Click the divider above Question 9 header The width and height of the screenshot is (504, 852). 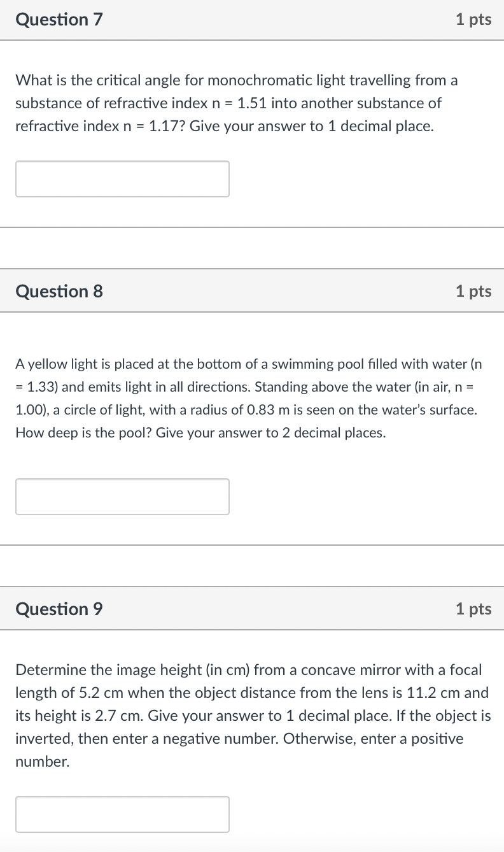coord(252,586)
